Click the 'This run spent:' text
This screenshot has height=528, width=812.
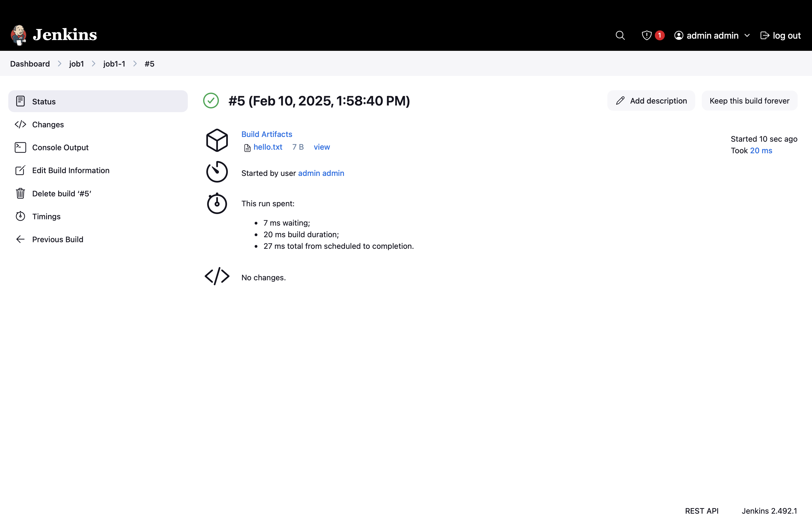pyautogui.click(x=268, y=203)
